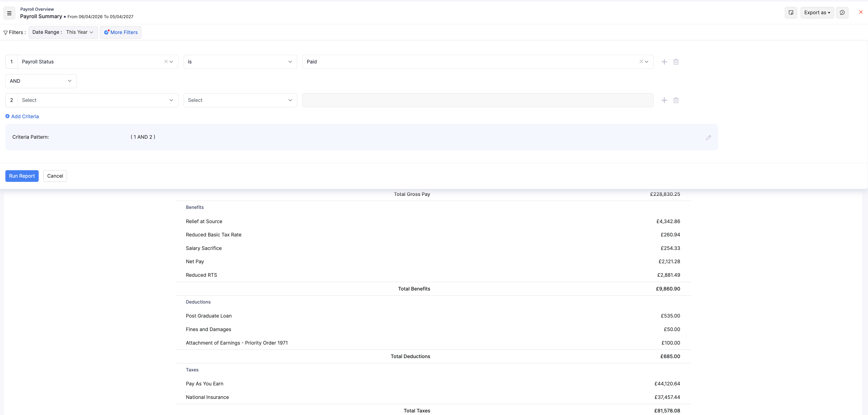The width and height of the screenshot is (868, 415).
Task: Delete criteria row 2
Action: point(676,100)
